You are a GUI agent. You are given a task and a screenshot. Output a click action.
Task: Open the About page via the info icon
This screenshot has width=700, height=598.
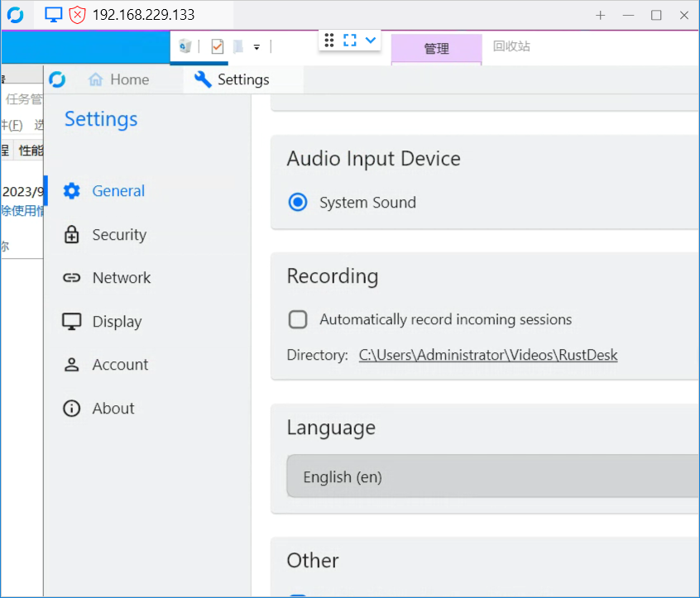[72, 408]
